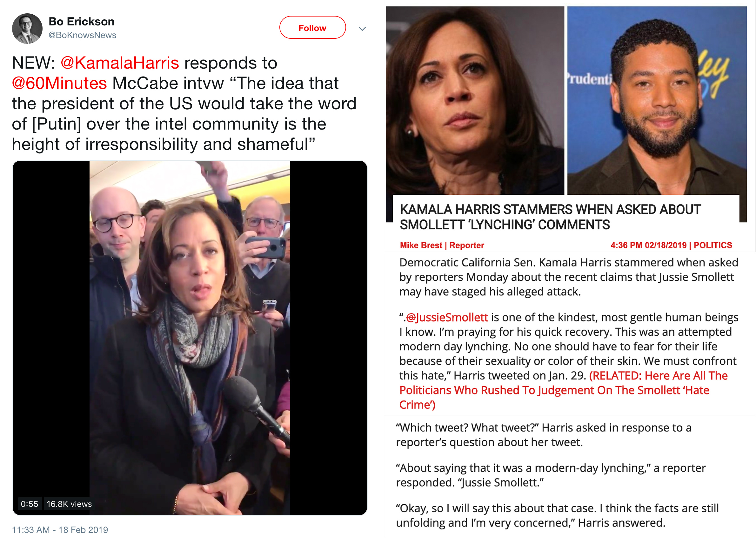Click the article date 4:36 PM 02/18/2019
Screen dimensions: 756x538
click(648, 245)
